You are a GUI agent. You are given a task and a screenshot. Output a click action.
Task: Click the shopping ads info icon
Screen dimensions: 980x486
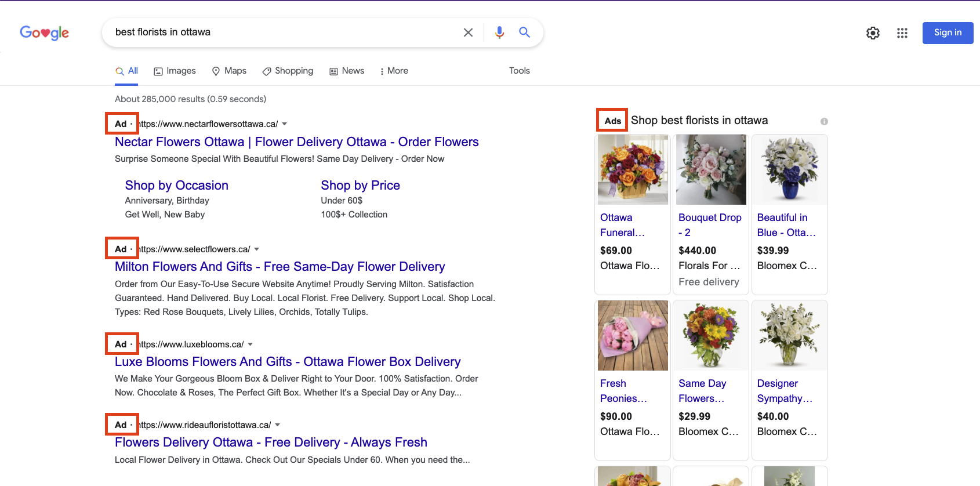click(x=824, y=121)
